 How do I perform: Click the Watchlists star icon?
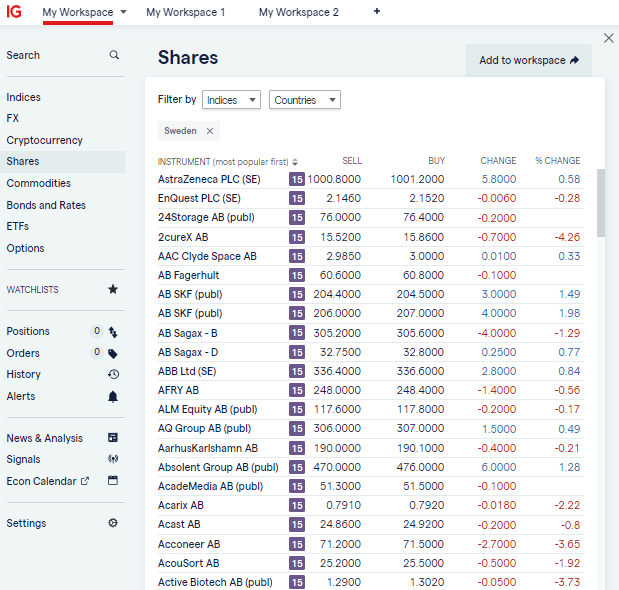click(113, 289)
